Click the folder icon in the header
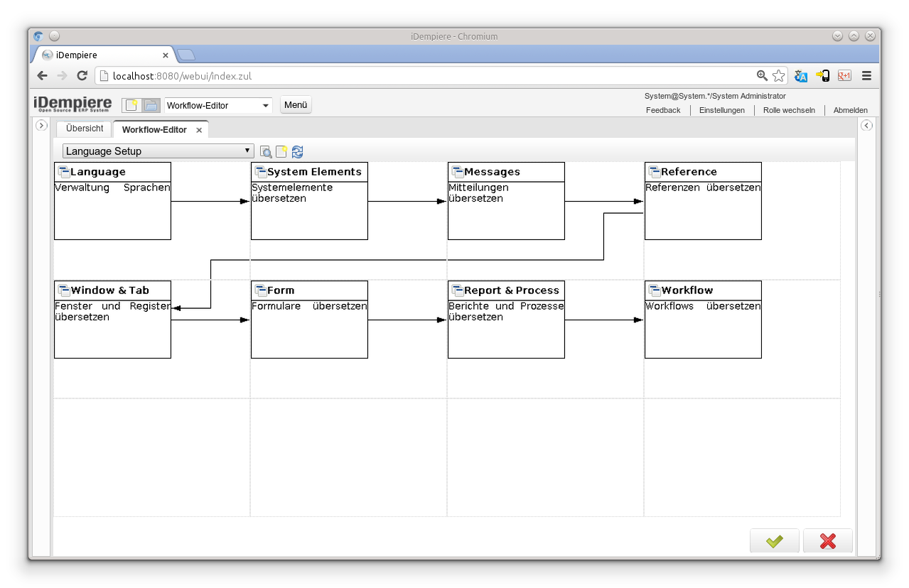Screen dimensions: 909x588 coord(151,105)
